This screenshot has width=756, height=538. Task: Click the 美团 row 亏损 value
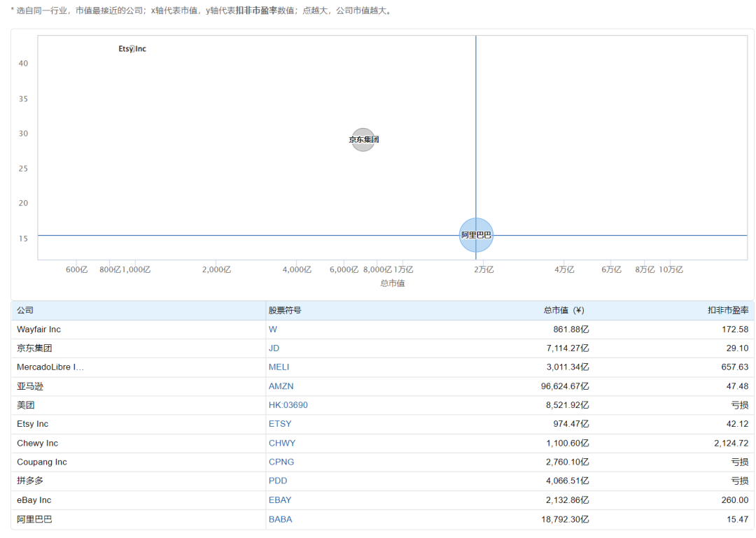740,405
